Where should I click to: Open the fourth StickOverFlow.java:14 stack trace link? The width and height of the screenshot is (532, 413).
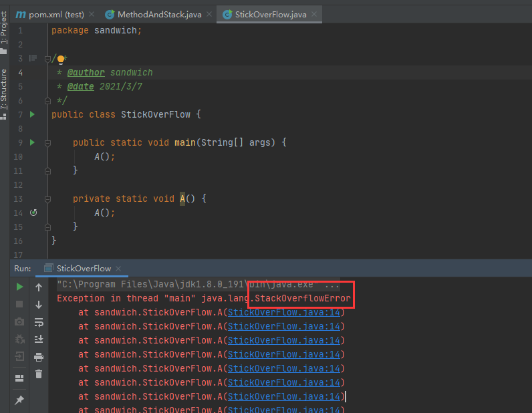(283, 355)
